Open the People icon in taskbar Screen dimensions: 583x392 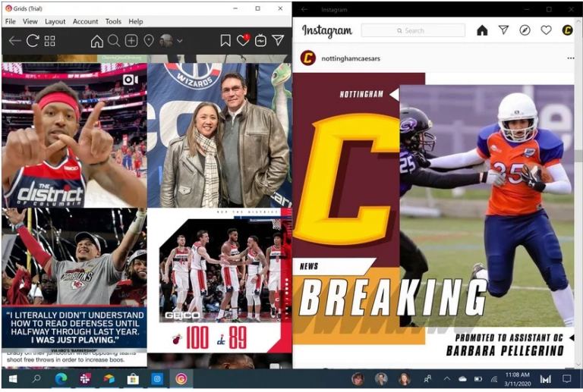tap(427, 379)
